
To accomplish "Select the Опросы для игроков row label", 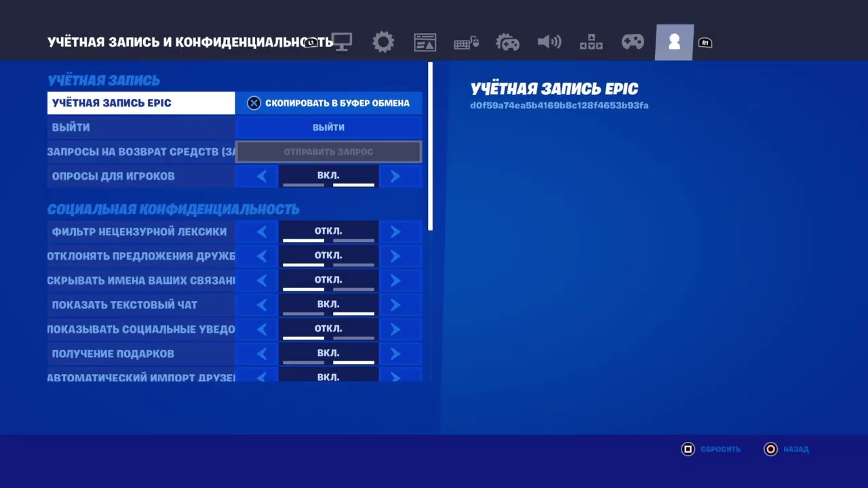I will [x=141, y=176].
